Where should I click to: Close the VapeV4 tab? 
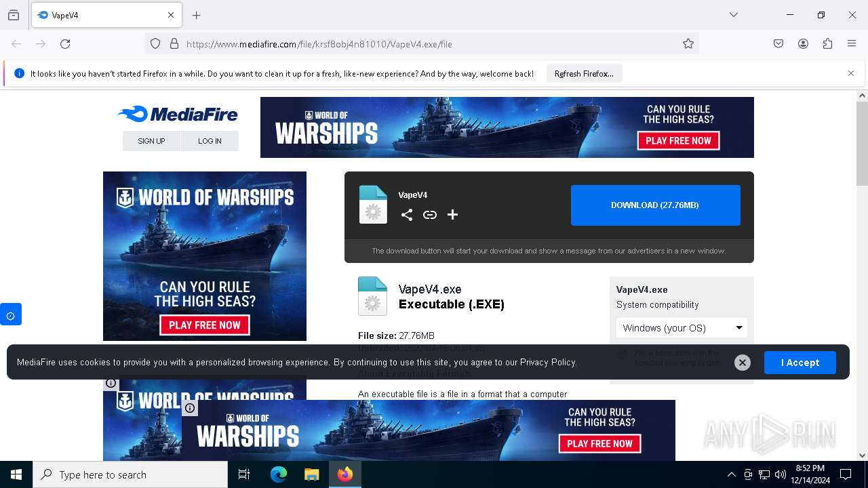(x=171, y=15)
